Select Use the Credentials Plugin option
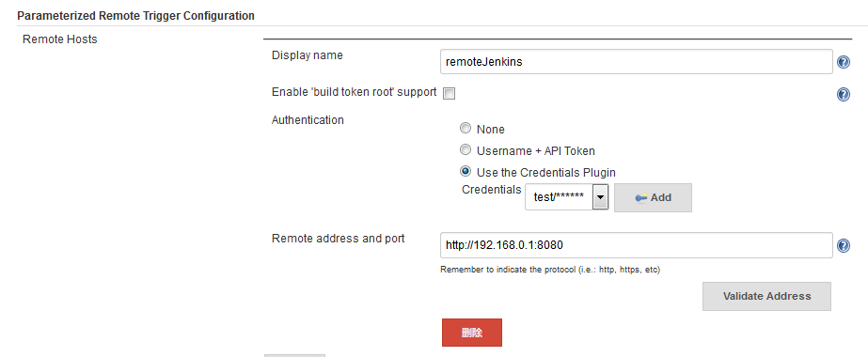Viewport: 868px width, 357px height. tap(466, 171)
